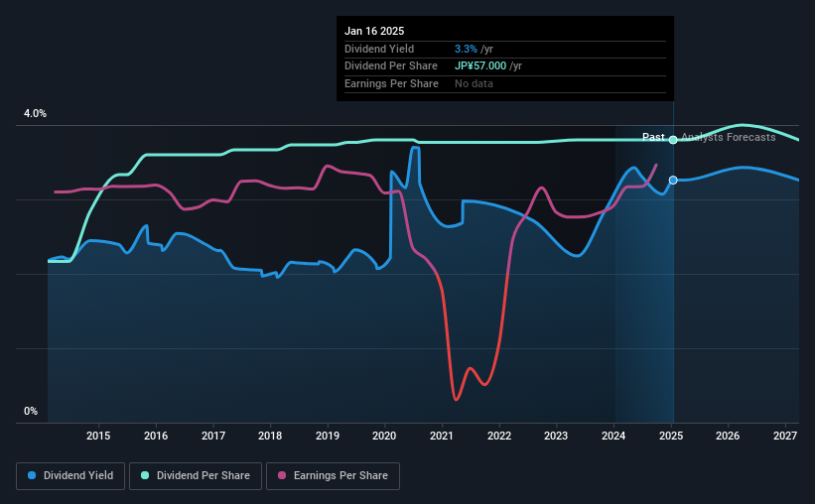Click the 3.3% dividend yield tooltip value
This screenshot has width=815, height=504.
[466, 49]
